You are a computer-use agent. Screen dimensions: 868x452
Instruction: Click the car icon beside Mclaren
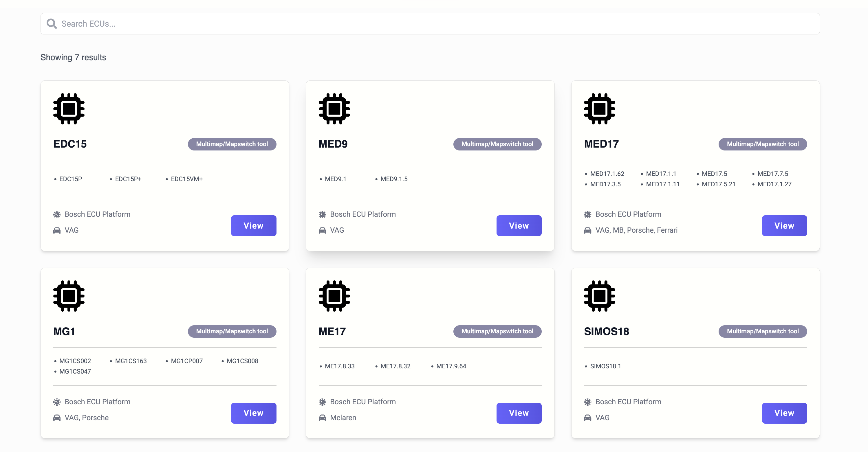point(323,418)
